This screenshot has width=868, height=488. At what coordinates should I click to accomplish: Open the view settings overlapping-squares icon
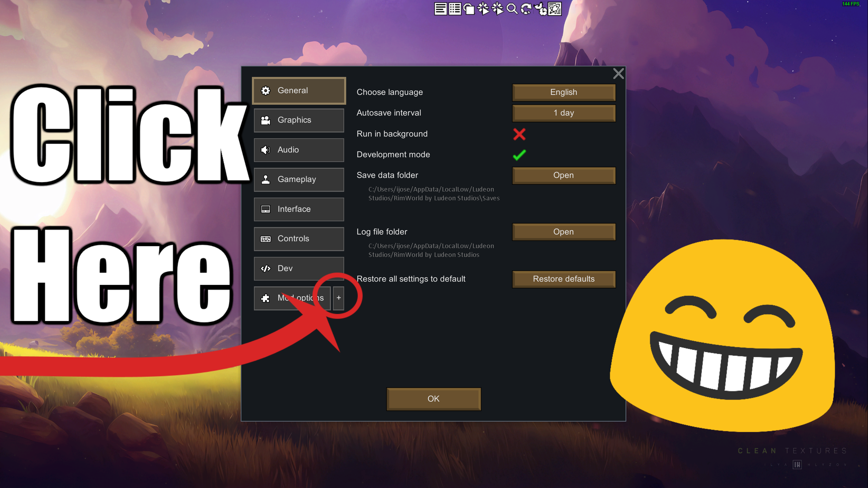469,9
